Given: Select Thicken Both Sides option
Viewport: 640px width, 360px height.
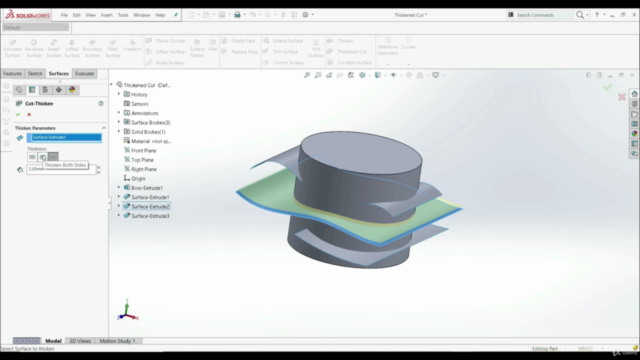Looking at the screenshot, I should (x=42, y=157).
